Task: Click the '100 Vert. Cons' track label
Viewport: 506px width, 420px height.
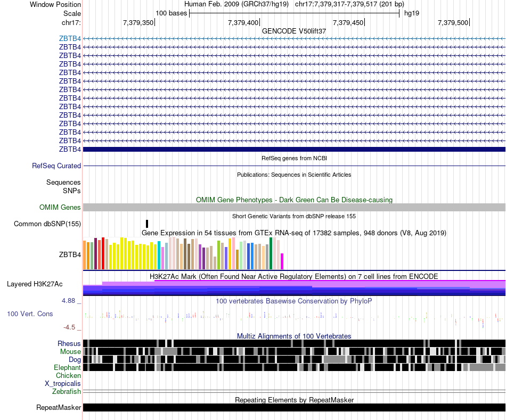Action: (30, 314)
